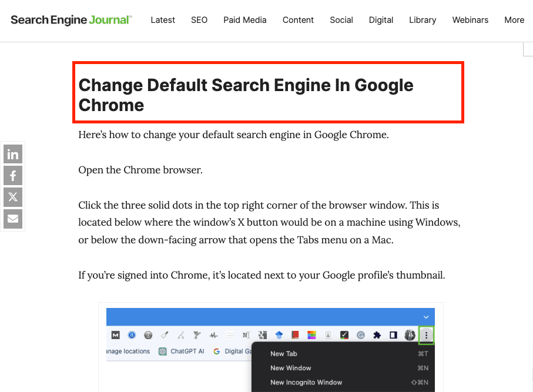Open the SEO section
The width and height of the screenshot is (533, 392).
(199, 20)
